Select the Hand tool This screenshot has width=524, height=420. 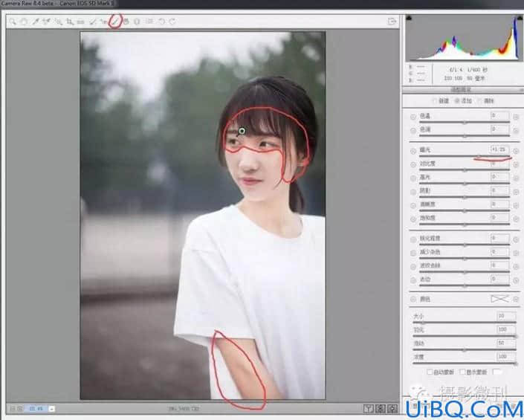tap(24, 22)
